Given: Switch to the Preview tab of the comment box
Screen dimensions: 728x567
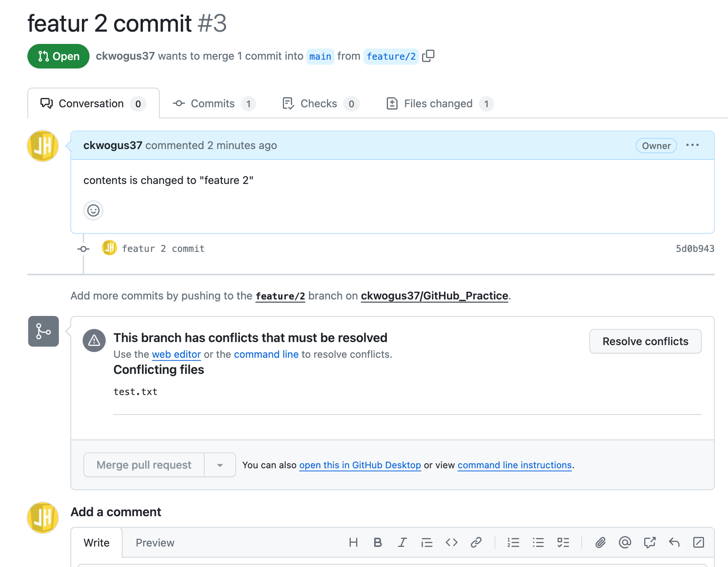Looking at the screenshot, I should (155, 542).
